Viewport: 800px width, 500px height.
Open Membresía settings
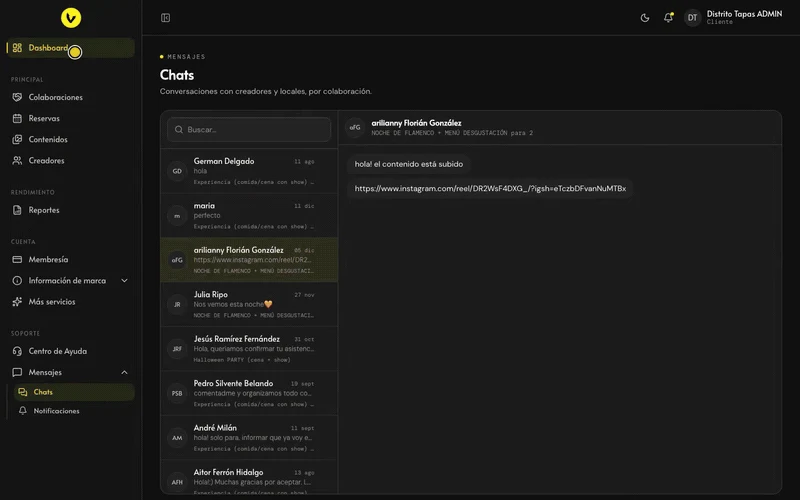tap(48, 260)
